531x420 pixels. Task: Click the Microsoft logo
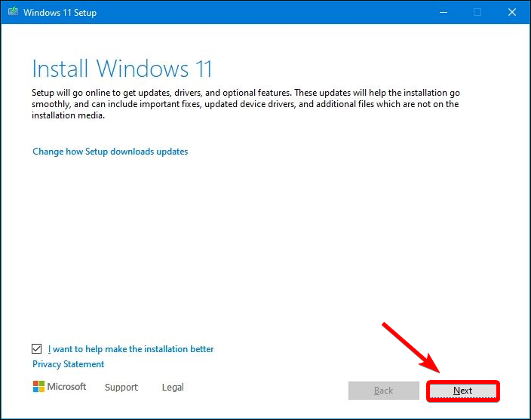click(x=60, y=387)
